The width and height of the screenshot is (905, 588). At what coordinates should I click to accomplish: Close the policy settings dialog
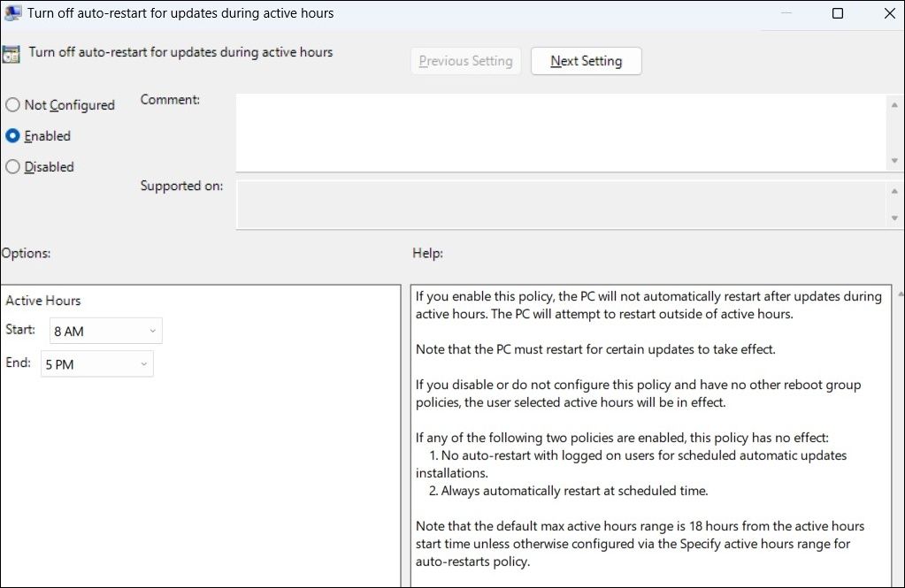pos(889,13)
